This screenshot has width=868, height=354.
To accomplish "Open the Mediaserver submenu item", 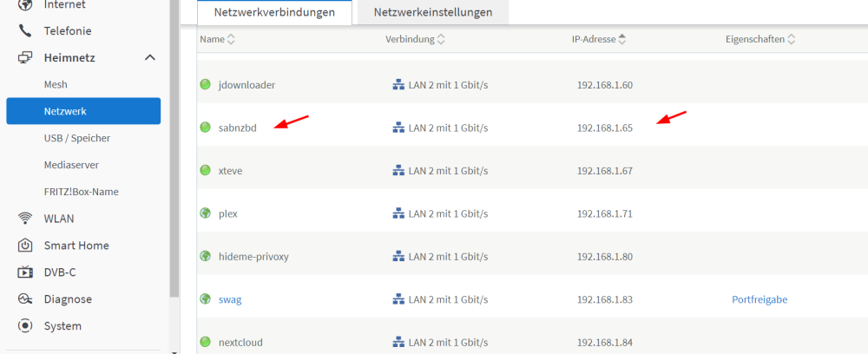I will pos(71,165).
